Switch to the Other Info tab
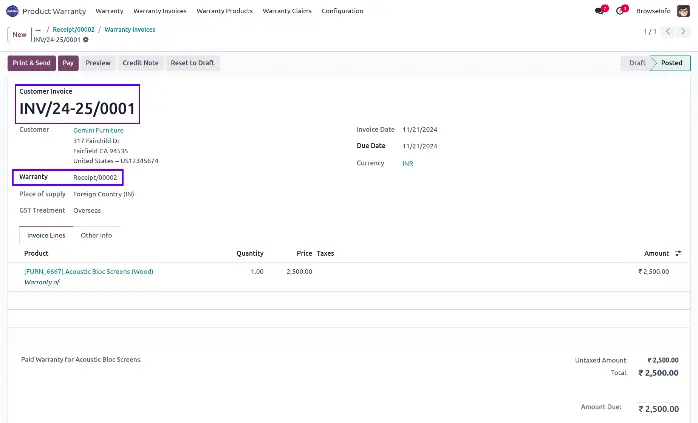This screenshot has width=698, height=423. point(96,235)
